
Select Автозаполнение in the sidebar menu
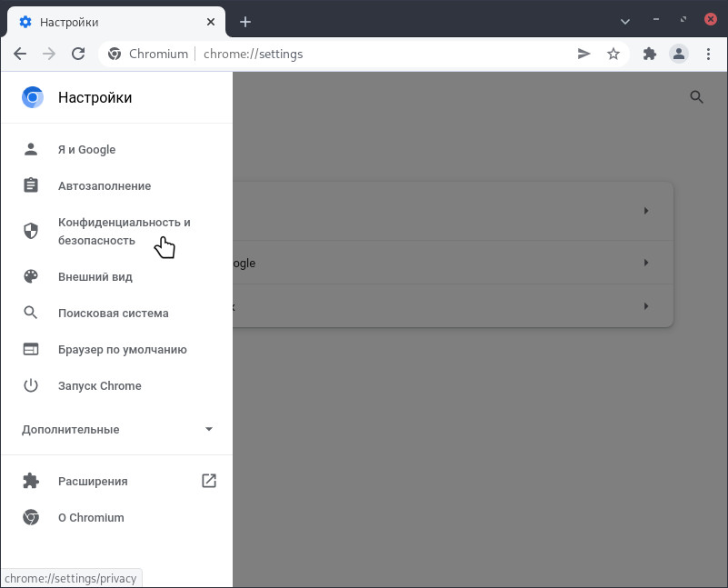[105, 185]
